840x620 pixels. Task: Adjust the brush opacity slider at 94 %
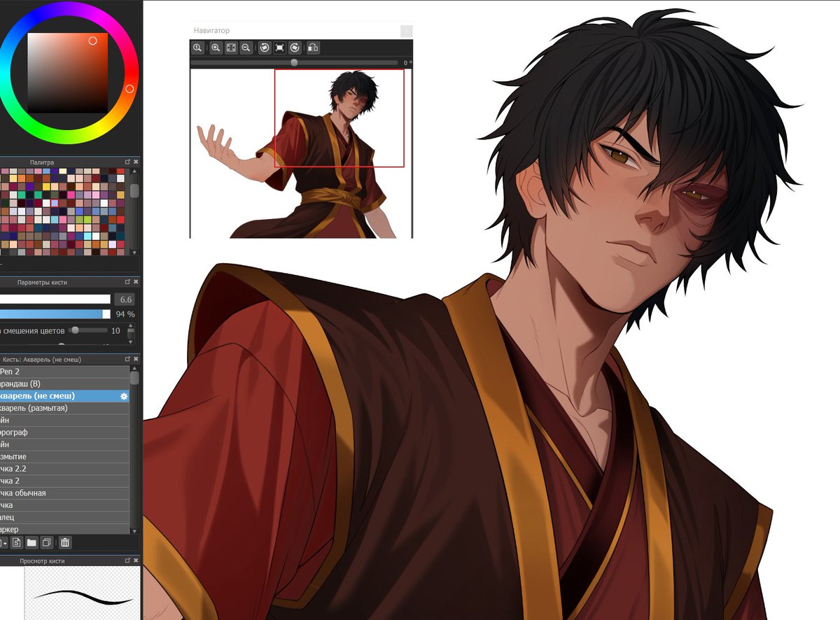pyautogui.click(x=55, y=314)
